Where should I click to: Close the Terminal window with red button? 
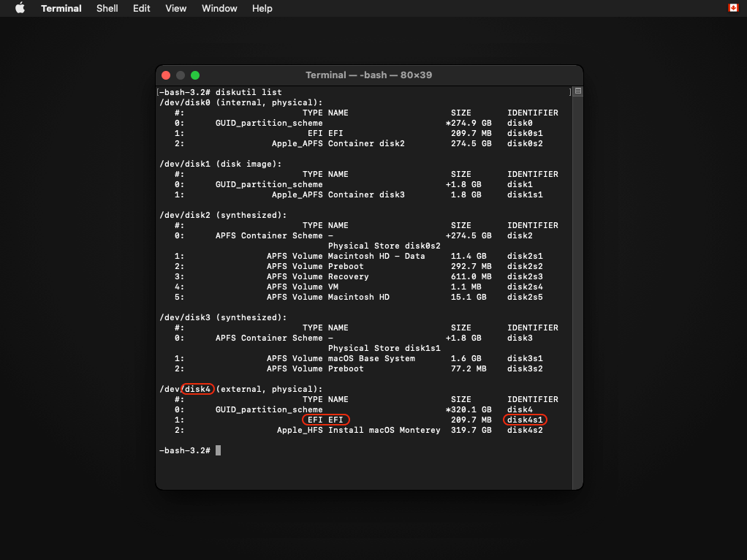tap(166, 75)
